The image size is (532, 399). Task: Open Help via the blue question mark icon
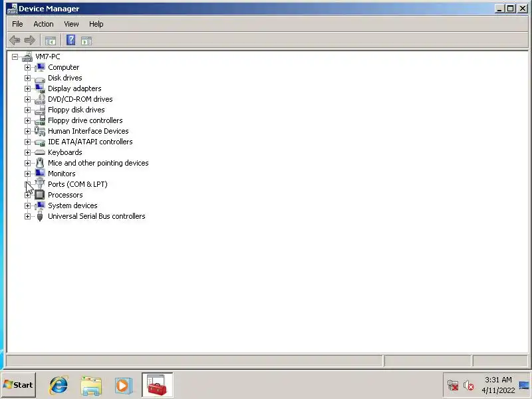pos(70,40)
